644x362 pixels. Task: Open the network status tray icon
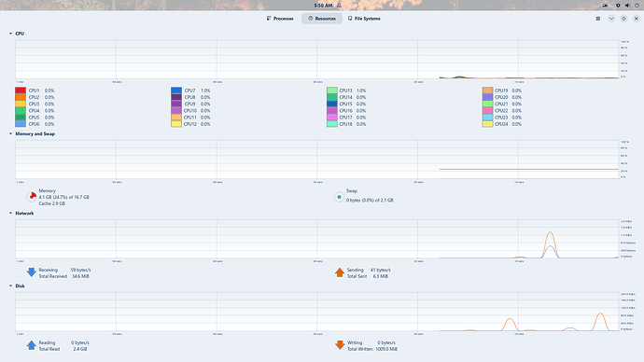pyautogui.click(x=605, y=6)
